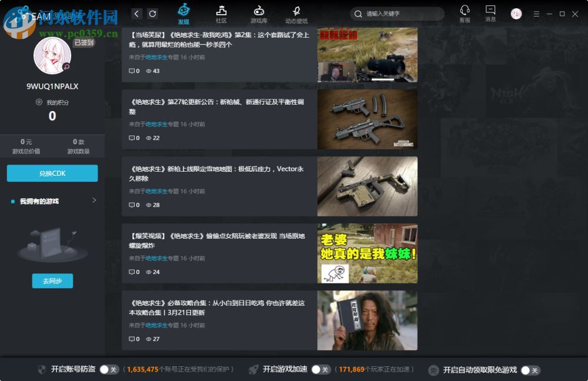This screenshot has width=588, height=381.
Task: Open the hamburger menu near window controls
Action: (536, 13)
